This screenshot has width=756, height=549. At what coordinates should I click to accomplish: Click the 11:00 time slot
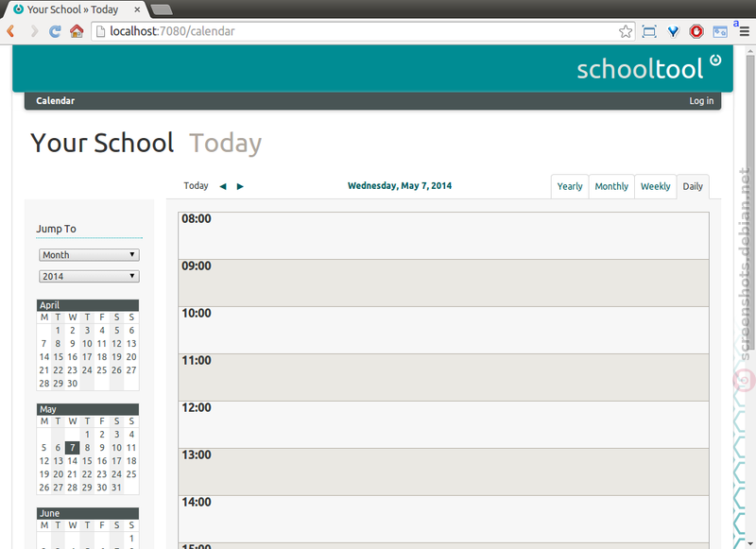point(443,377)
